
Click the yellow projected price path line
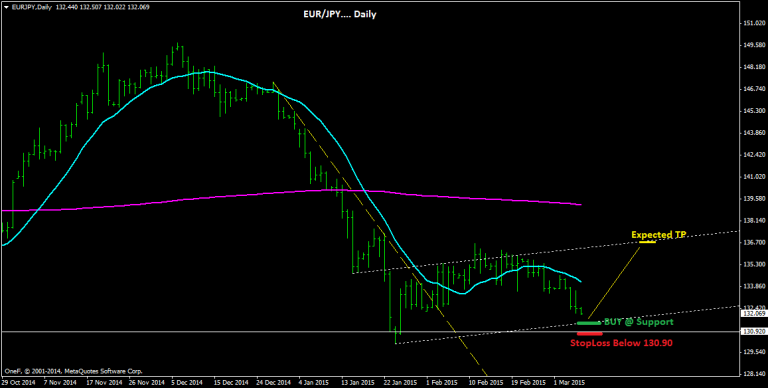pyautogui.click(x=614, y=282)
